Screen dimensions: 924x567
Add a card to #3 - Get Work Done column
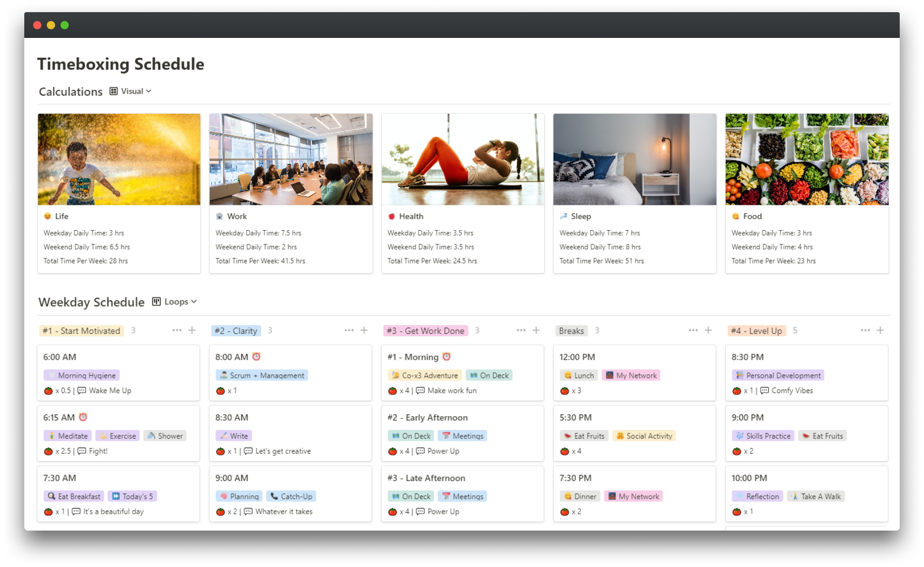[536, 330]
